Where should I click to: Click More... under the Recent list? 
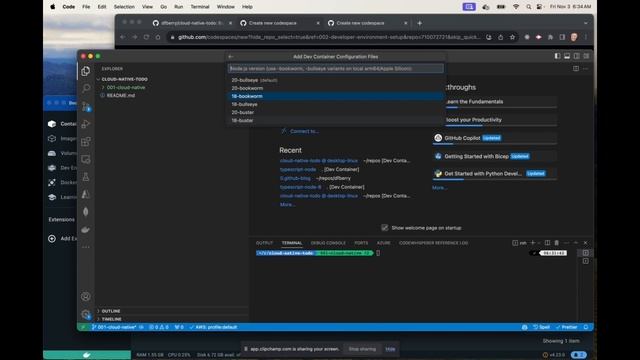(287, 204)
